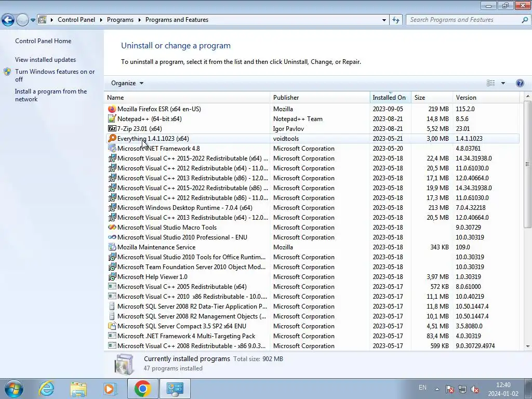The image size is (532, 399).
Task: Select SQL Server 2008 R2 Management Objects row
Action: 312,316
